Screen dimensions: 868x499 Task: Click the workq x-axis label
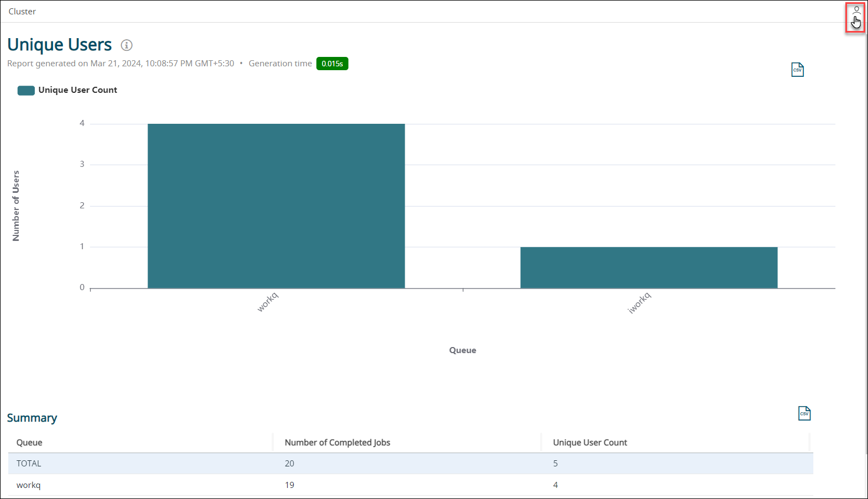pos(268,302)
